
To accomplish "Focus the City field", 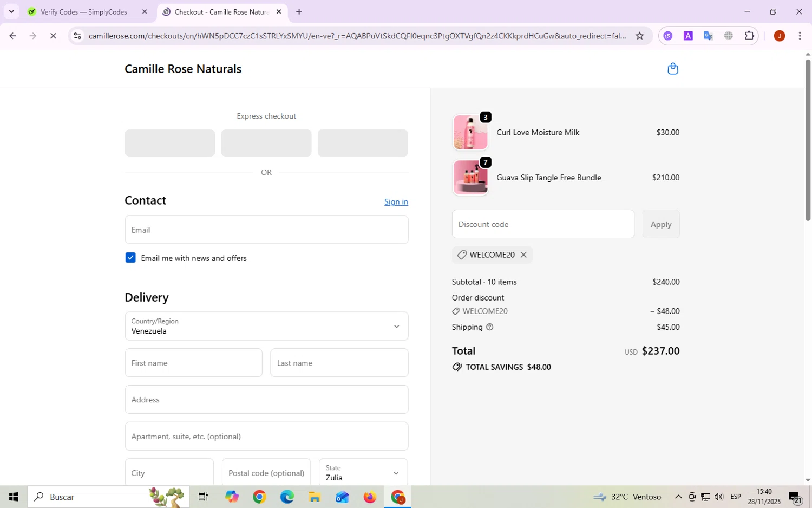I will 169,473.
